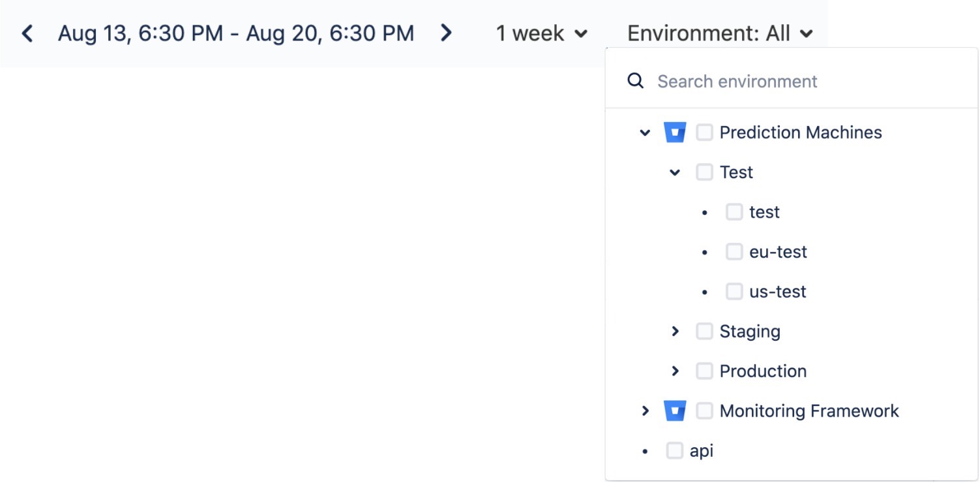
Task: Go to the next date range
Action: click(446, 33)
